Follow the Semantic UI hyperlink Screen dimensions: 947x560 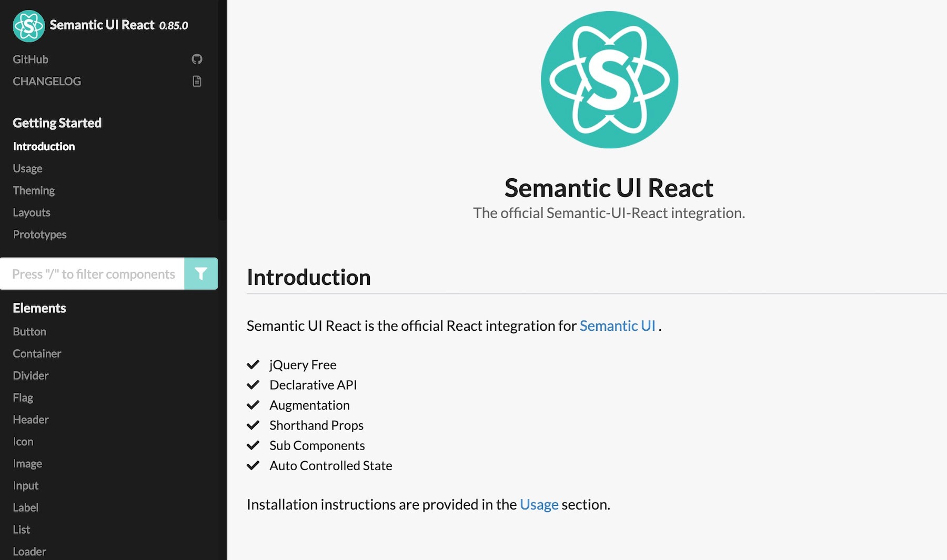(x=617, y=326)
